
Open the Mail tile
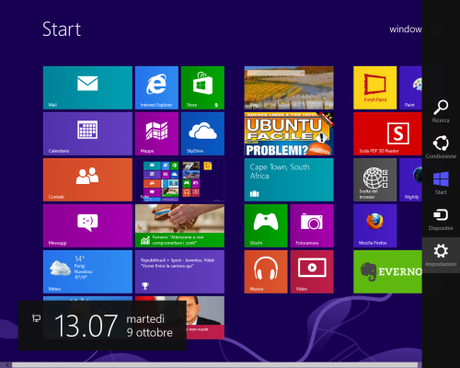[88, 88]
